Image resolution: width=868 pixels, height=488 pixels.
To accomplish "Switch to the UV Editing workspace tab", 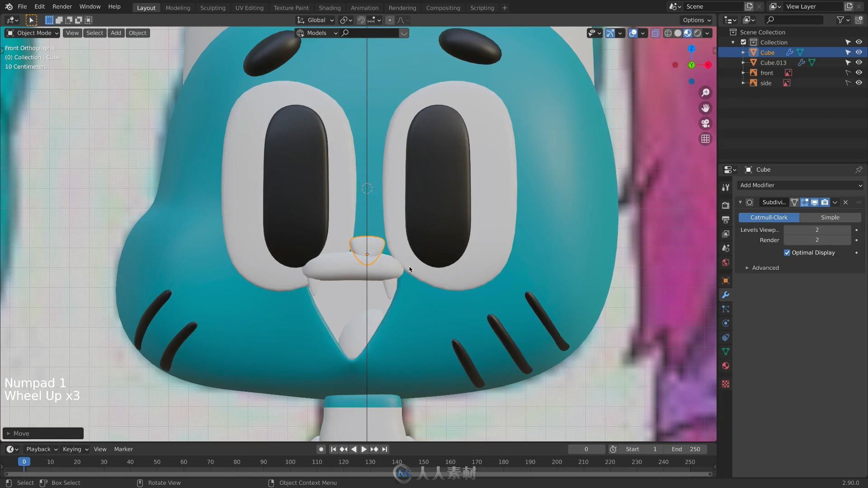I will click(x=249, y=8).
